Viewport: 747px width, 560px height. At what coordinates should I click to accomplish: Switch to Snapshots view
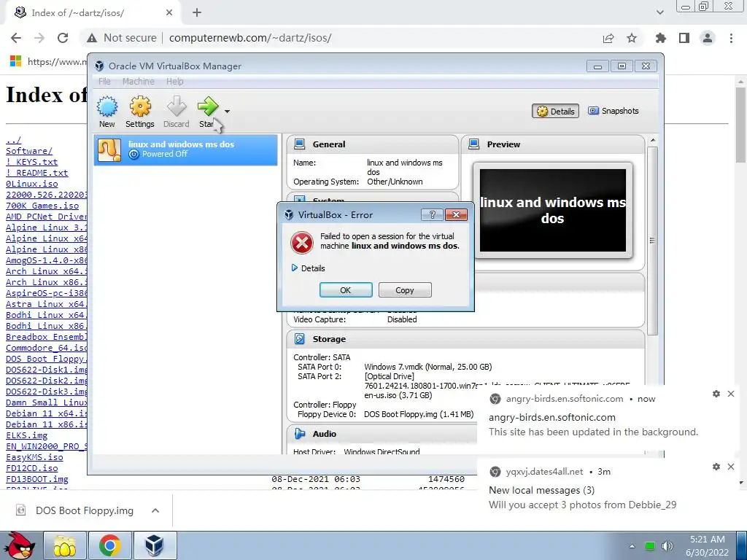coord(613,111)
